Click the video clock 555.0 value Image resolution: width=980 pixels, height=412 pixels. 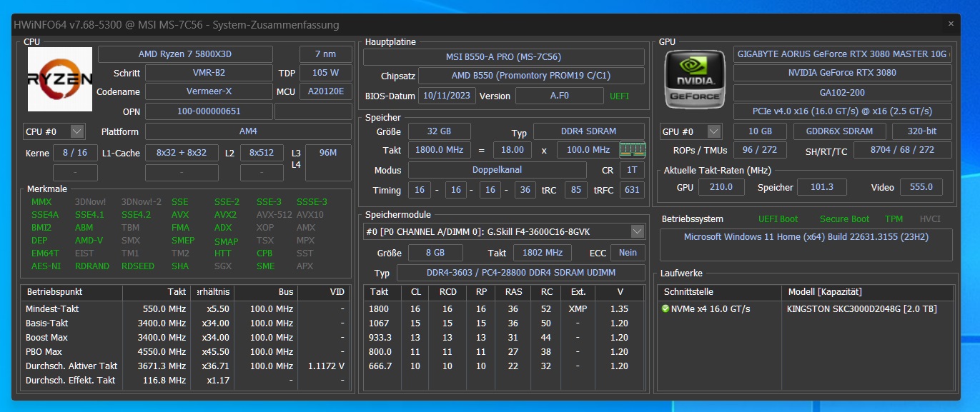[921, 187]
